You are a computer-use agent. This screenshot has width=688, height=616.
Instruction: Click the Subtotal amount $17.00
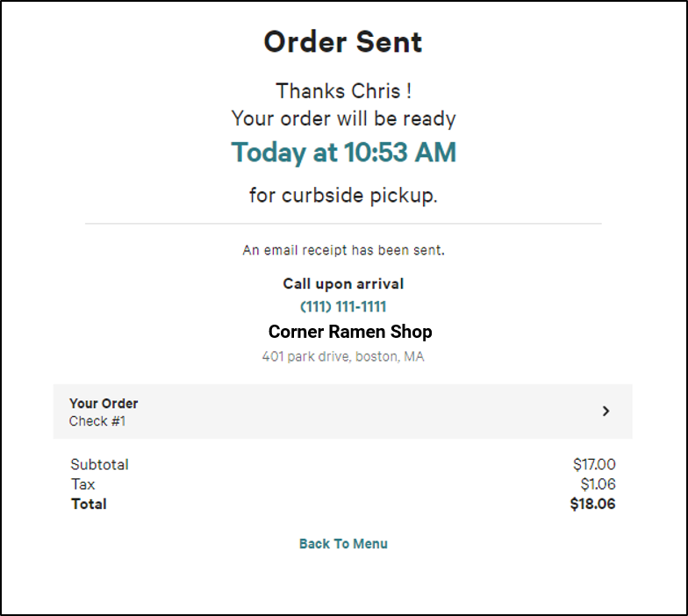coord(594,464)
